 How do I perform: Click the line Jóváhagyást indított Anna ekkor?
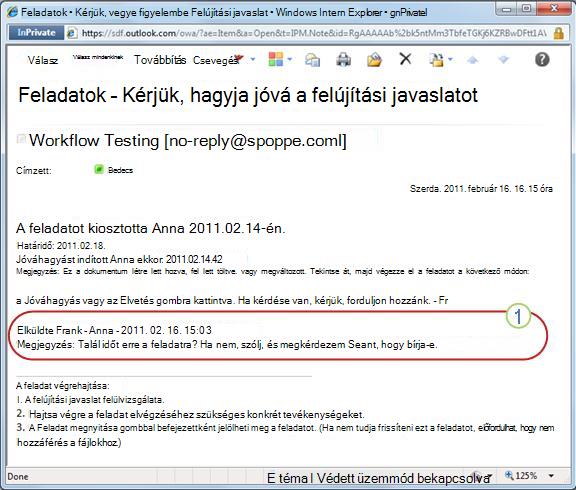119,259
